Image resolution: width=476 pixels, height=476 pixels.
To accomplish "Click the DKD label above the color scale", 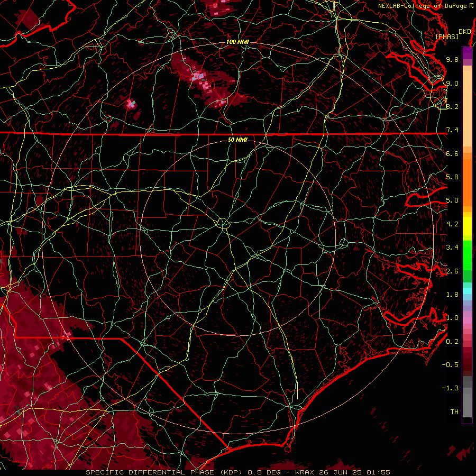I will click(465, 32).
